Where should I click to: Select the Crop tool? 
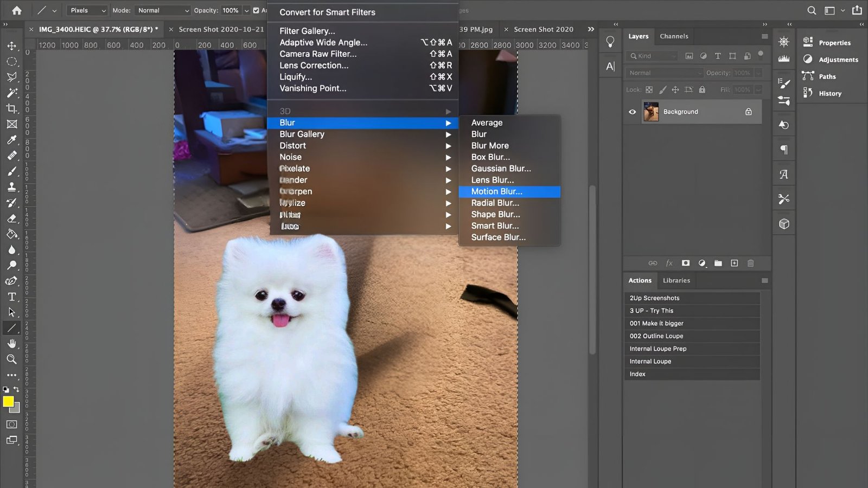click(x=11, y=108)
